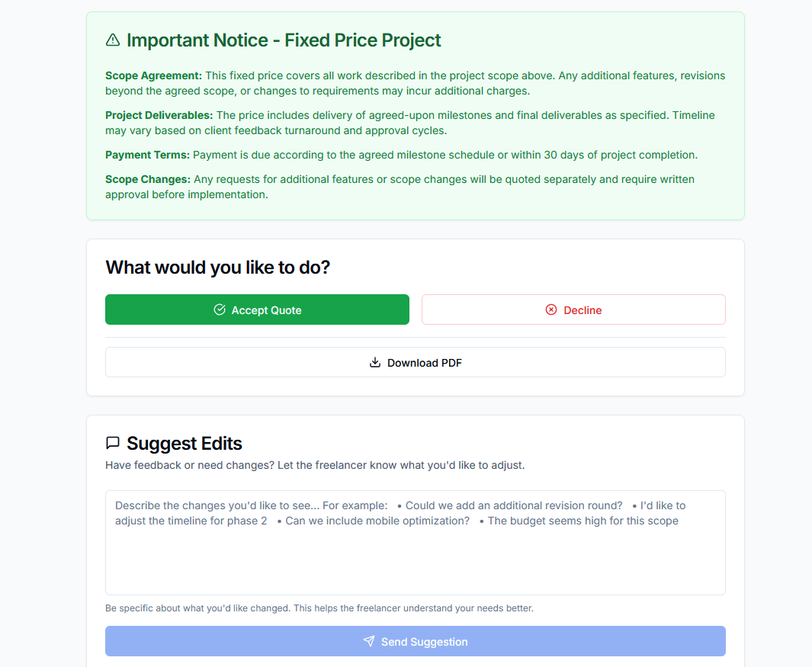812x667 pixels.
Task: Select the 'Scope Changes:' bold label
Action: (147, 179)
